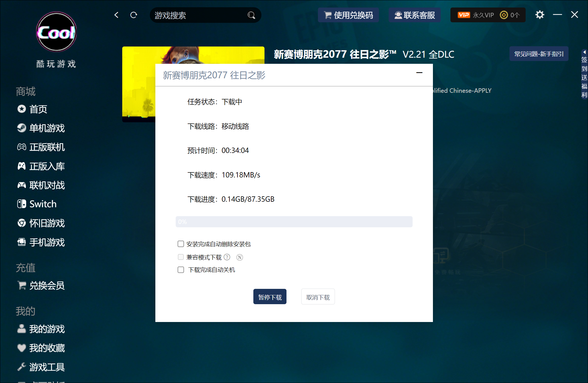The height and width of the screenshot is (383, 588).
Task: Open 联机对战 in the sidebar
Action: pyautogui.click(x=41, y=185)
